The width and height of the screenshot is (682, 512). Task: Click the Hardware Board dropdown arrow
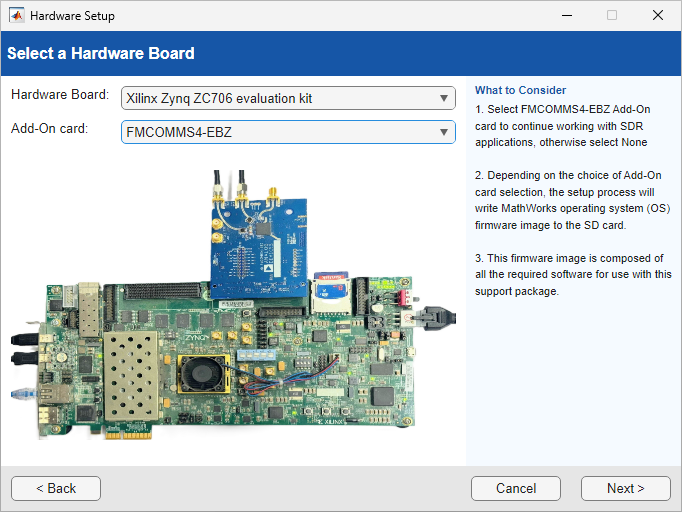coord(444,98)
